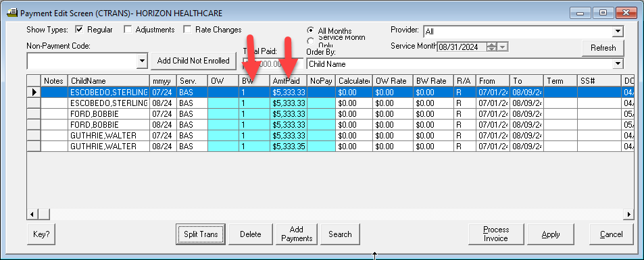Open the Order By dropdown
This screenshot has height=260, width=644.
618,64
